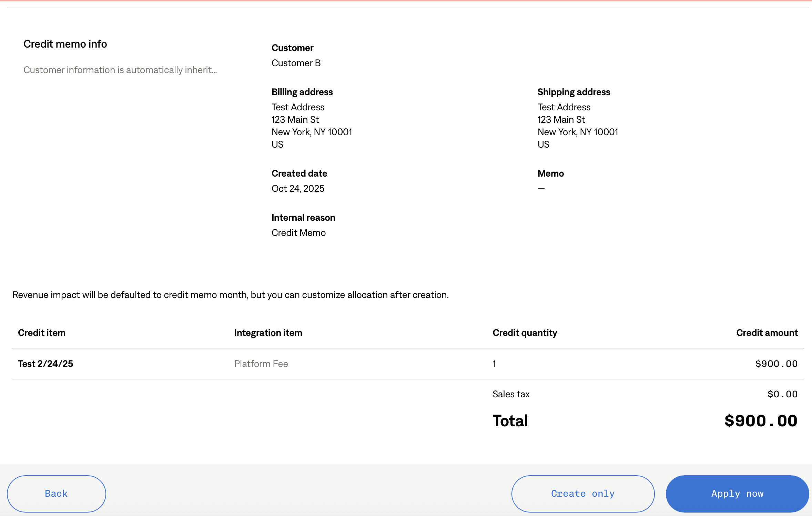Click the Credit Memo internal reason value

pyautogui.click(x=298, y=233)
